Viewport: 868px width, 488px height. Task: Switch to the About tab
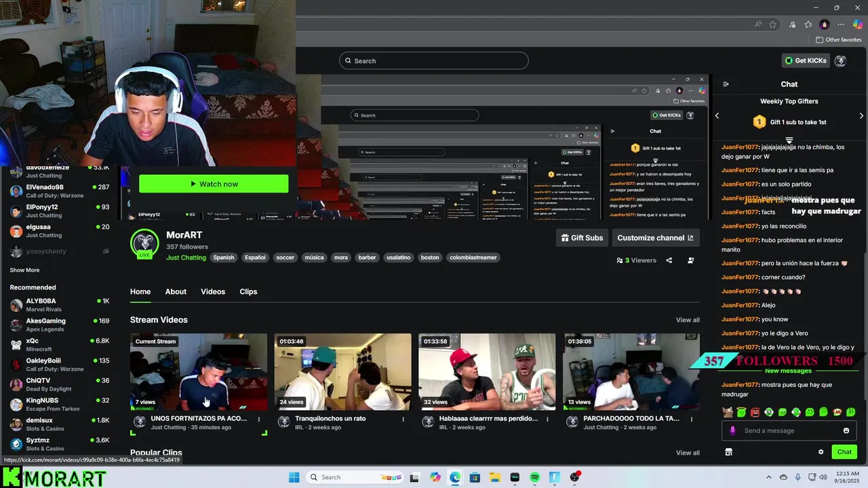tap(176, 291)
